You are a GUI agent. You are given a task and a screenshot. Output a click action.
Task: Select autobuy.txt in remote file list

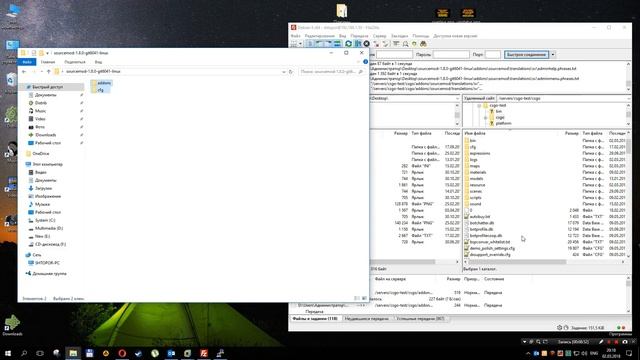pyautogui.click(x=480, y=217)
